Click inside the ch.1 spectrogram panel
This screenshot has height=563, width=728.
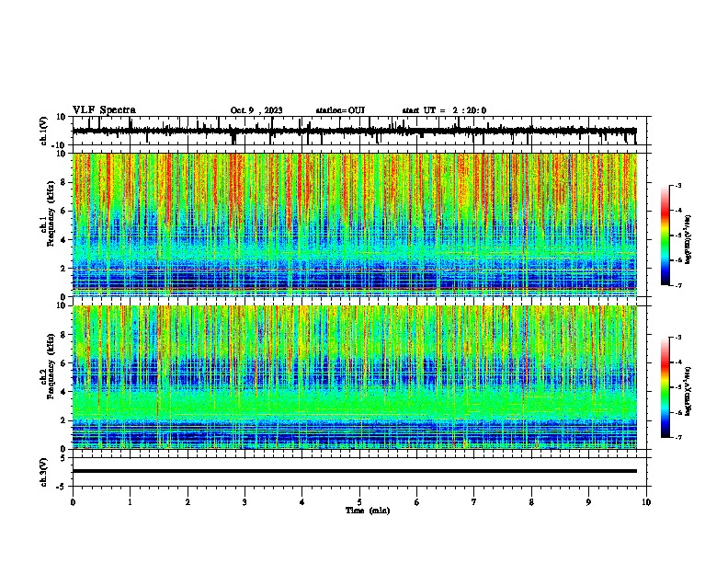pos(355,224)
